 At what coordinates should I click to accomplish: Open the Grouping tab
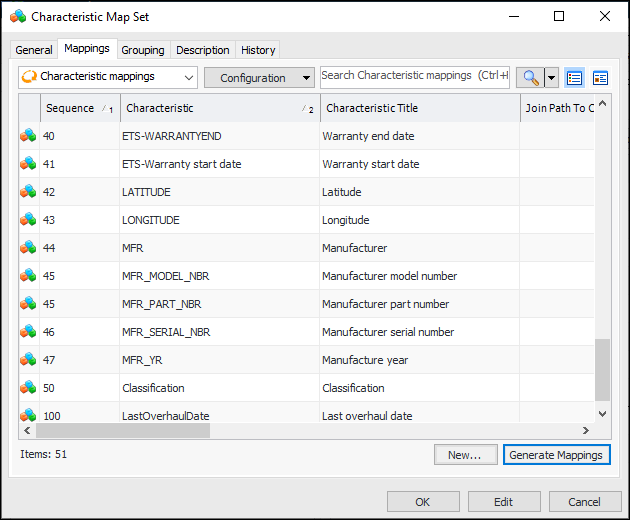click(x=143, y=50)
